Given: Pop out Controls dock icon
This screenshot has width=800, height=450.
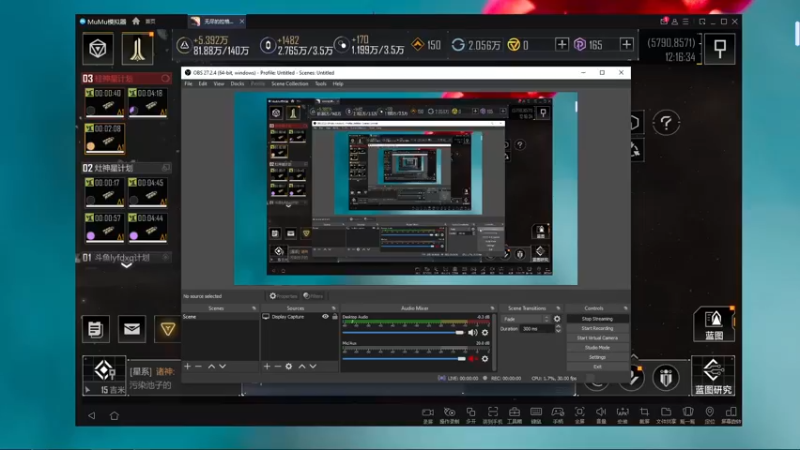Looking at the screenshot, I should (x=626, y=308).
